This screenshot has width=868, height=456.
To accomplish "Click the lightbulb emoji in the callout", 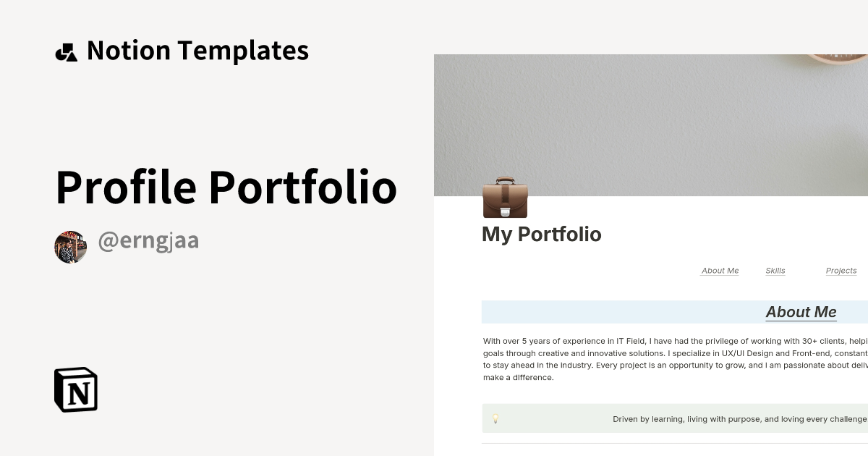I will pos(495,418).
